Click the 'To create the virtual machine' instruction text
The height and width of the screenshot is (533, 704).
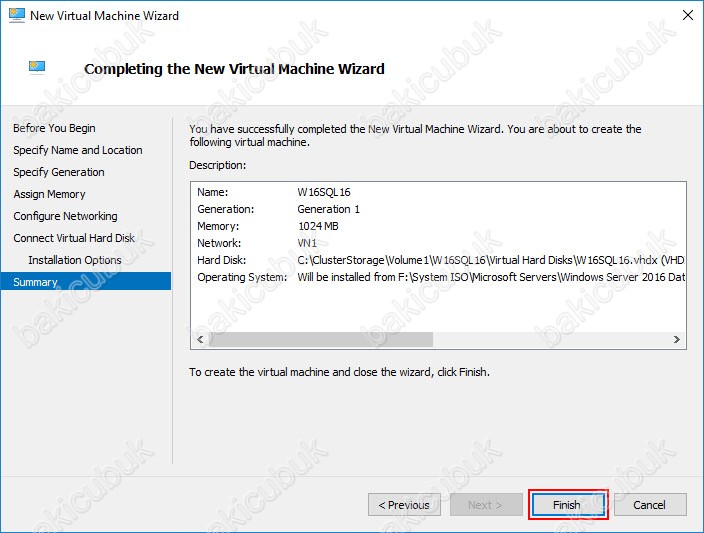(339, 372)
